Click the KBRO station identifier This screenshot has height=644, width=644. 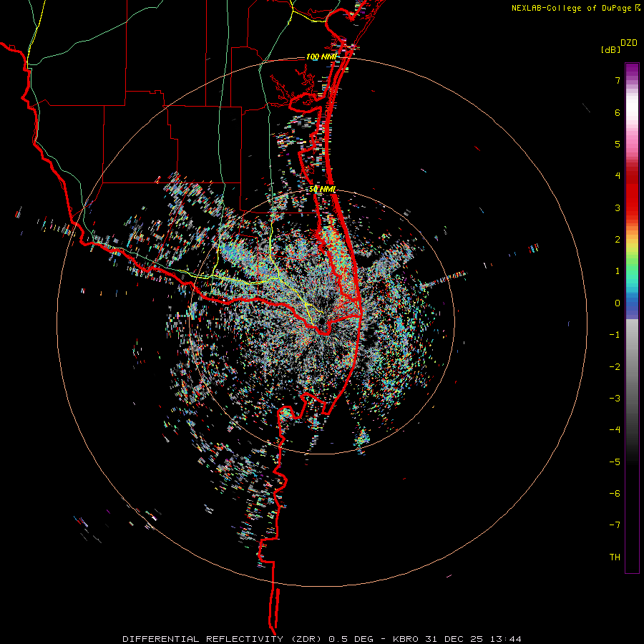click(406, 639)
